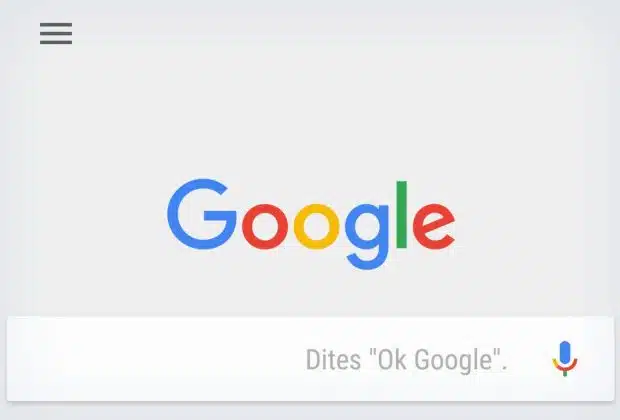Click the yellow o in Google logo
Viewport: 620px width, 420px height.
(x=316, y=227)
